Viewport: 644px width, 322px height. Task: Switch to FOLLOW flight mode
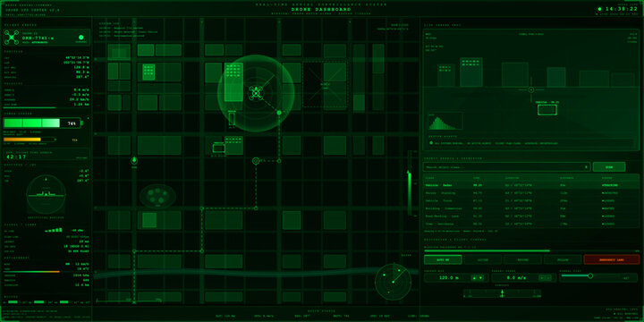pos(563,259)
